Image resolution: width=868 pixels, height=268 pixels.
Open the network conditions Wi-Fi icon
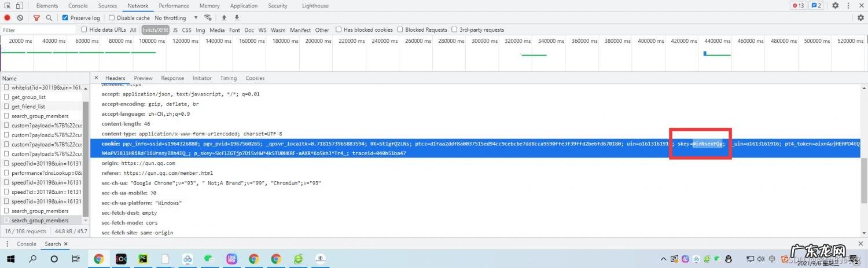click(x=208, y=18)
